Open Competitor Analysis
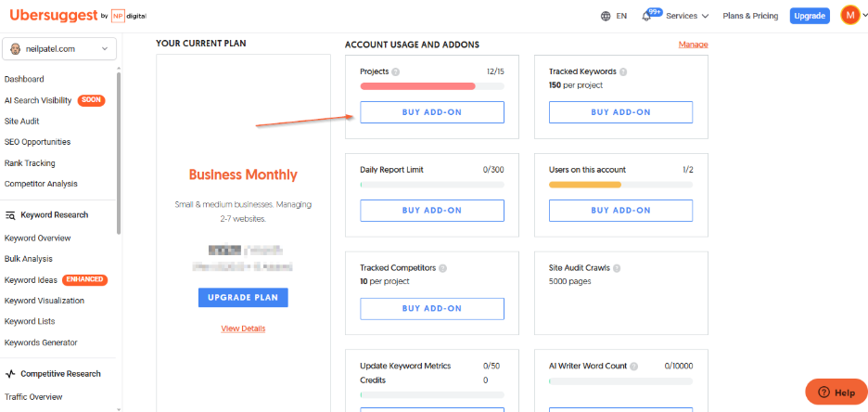 pos(41,184)
